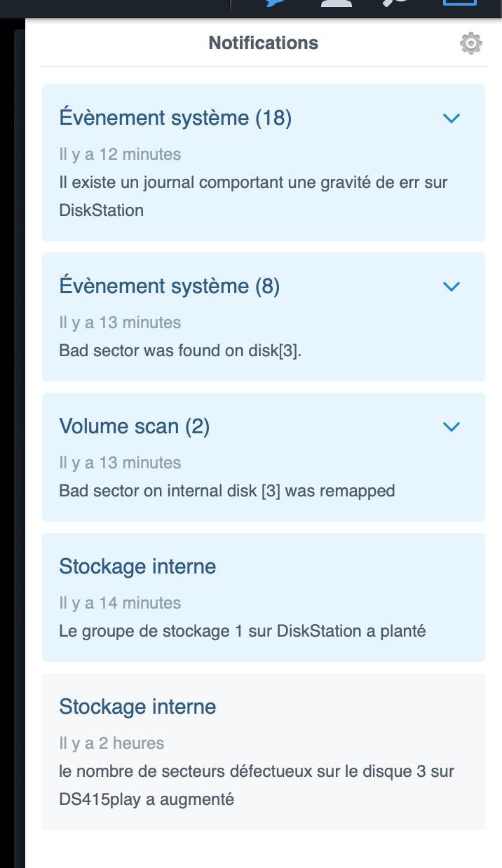Expand the Évènement système (18) group

(452, 118)
